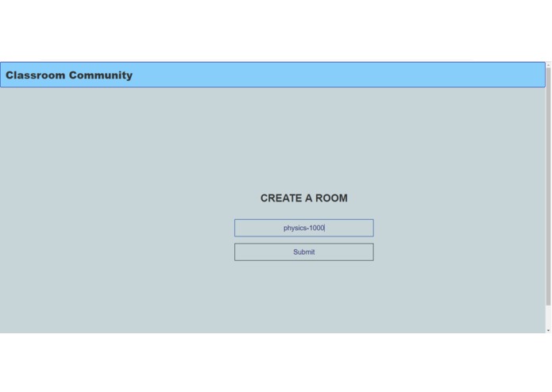The image size is (552, 392).
Task: Focus the room name field containing physics-1000
Action: [x=304, y=228]
